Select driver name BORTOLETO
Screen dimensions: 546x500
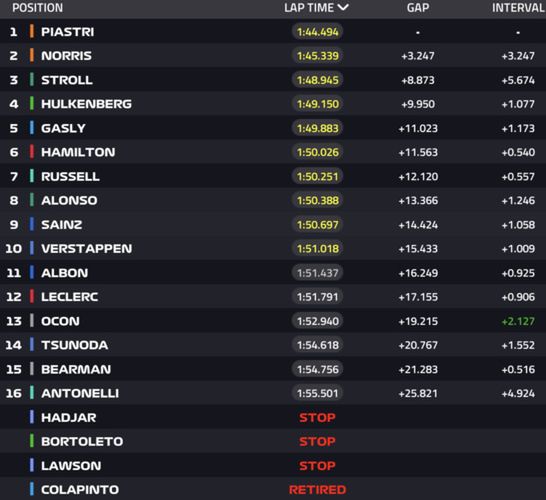82,442
